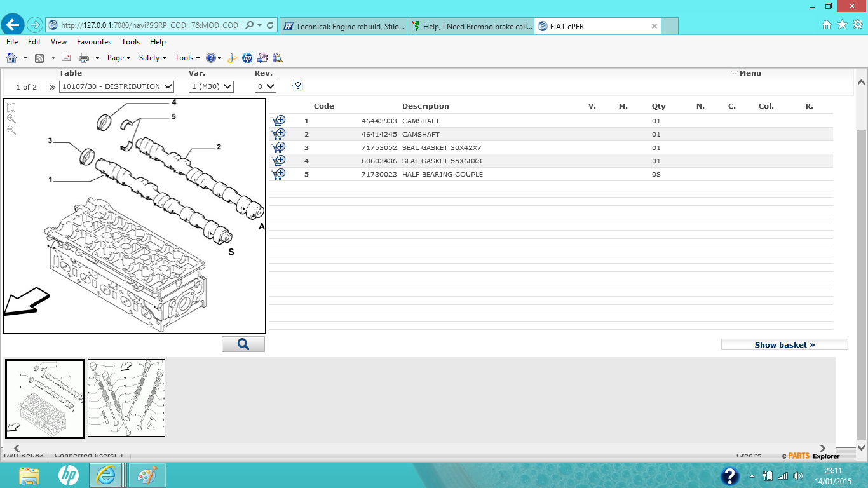Image resolution: width=868 pixels, height=488 pixels.
Task: Select the camshaft diagram thumbnail
Action: (45, 398)
